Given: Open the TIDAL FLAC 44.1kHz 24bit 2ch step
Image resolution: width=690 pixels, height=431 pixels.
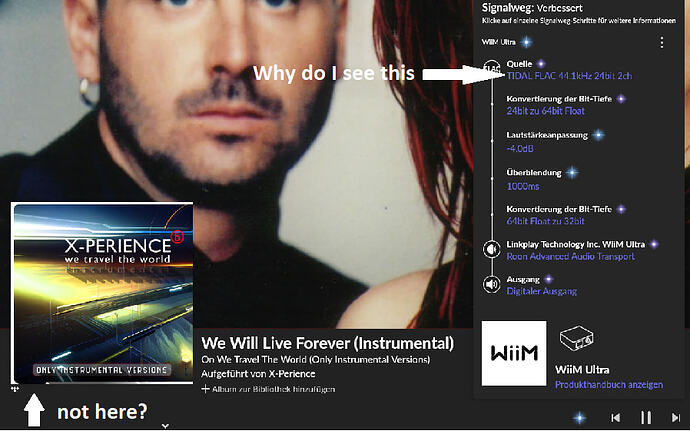Looking at the screenshot, I should [x=569, y=76].
